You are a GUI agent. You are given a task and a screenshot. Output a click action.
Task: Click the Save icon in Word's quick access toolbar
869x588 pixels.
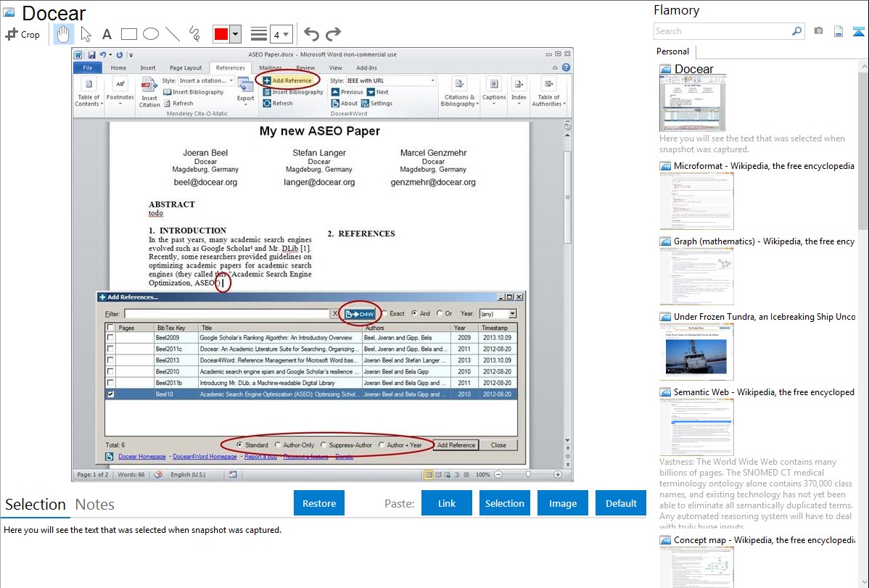[x=91, y=55]
